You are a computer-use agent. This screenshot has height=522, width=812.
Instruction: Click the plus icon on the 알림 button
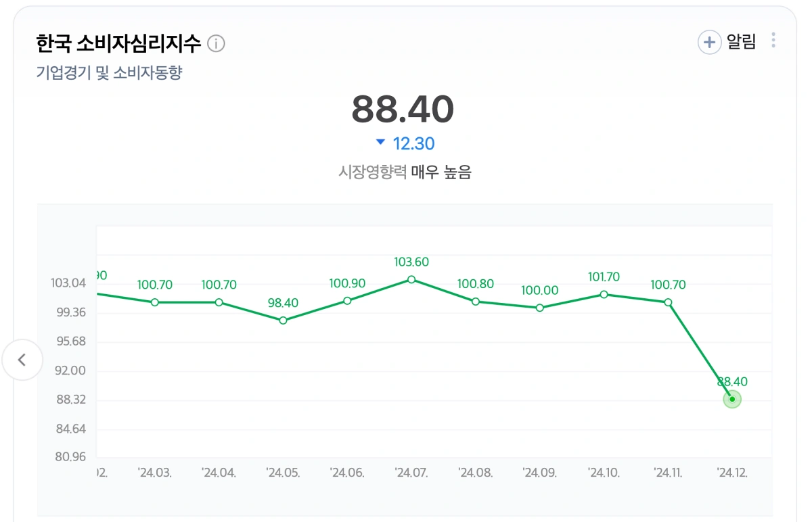(708, 42)
